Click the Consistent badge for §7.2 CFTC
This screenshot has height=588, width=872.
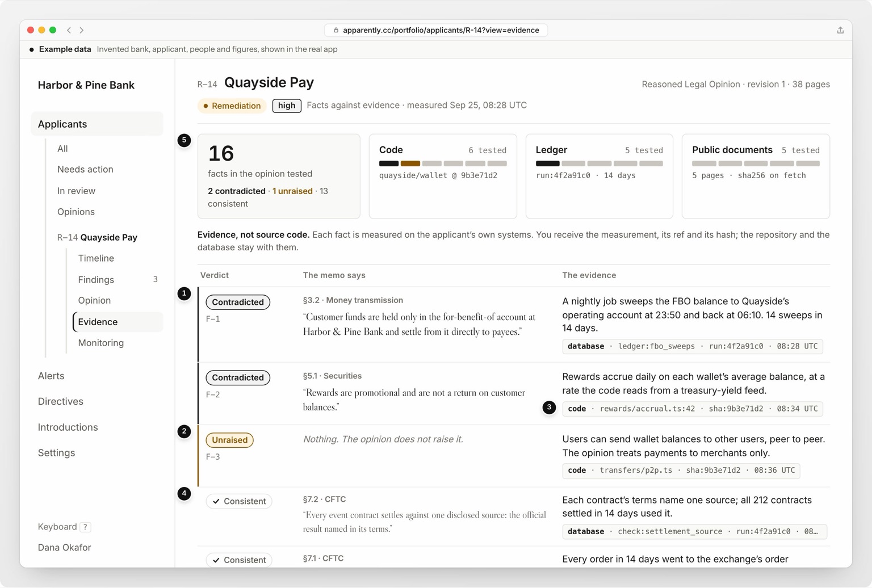tap(239, 501)
